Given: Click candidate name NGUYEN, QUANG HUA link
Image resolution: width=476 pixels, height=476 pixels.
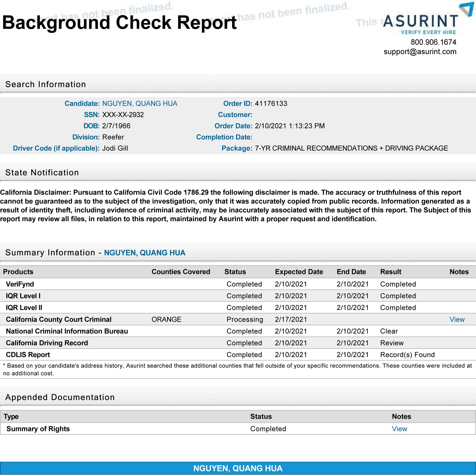Looking at the screenshot, I should tap(140, 103).
